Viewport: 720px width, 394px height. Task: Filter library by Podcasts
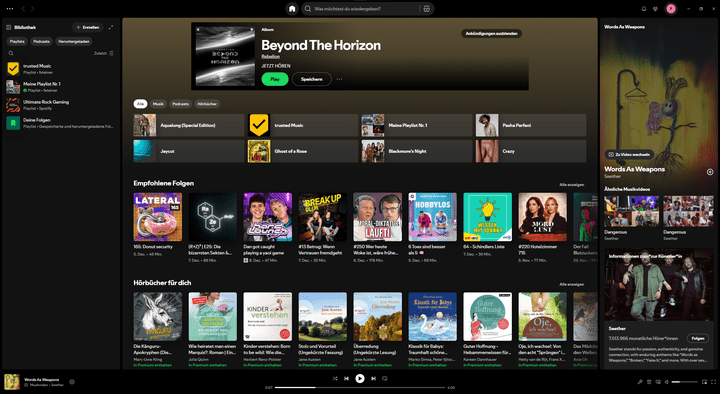[41, 41]
